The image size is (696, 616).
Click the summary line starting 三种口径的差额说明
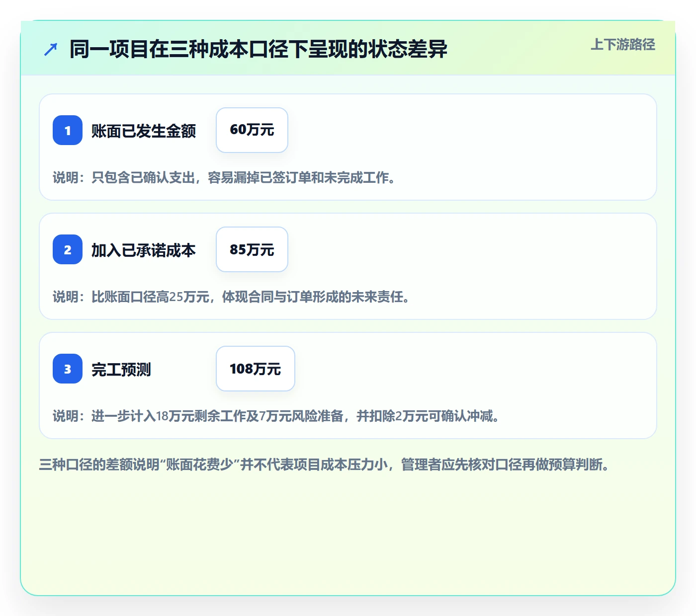tap(325, 464)
